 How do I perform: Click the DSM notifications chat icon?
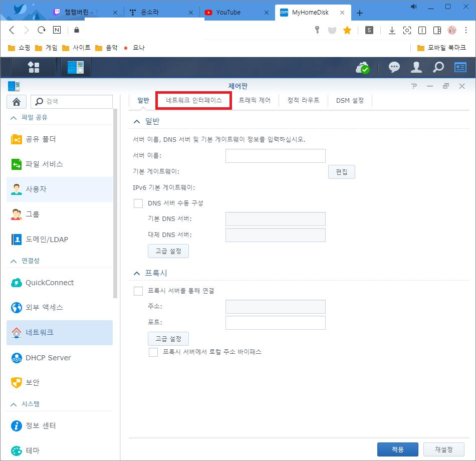point(394,67)
